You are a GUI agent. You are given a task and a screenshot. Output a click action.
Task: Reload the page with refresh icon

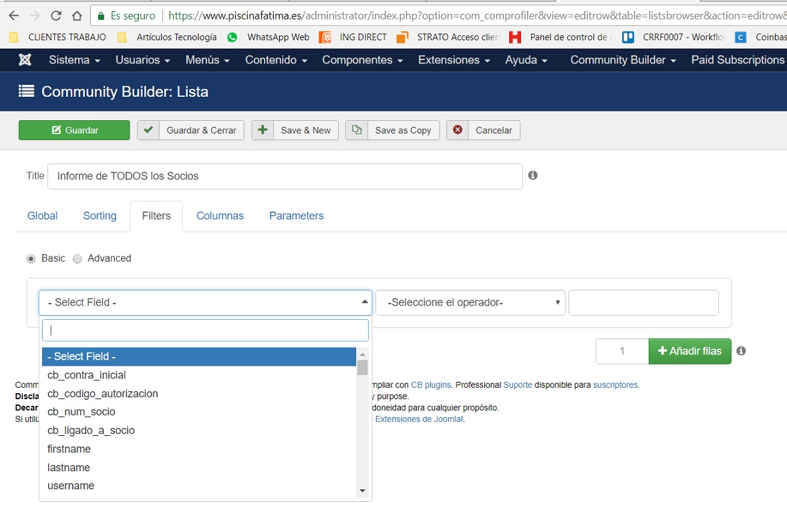[x=55, y=15]
